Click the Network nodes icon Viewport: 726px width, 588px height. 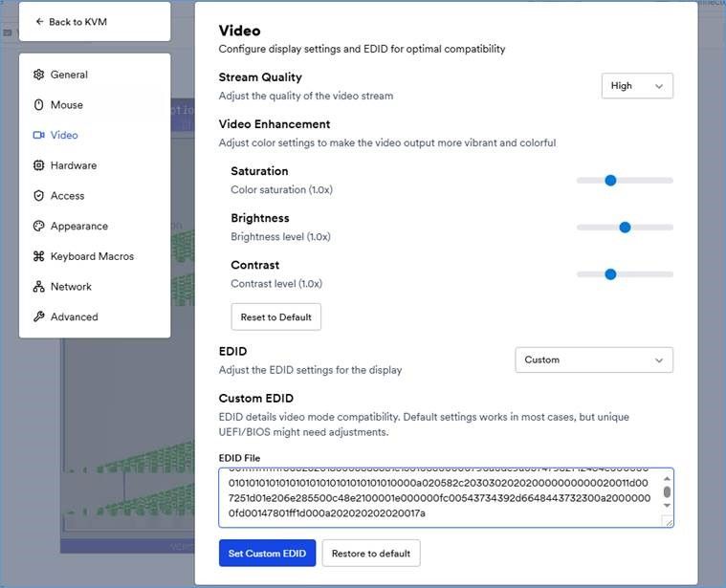pyautogui.click(x=39, y=287)
